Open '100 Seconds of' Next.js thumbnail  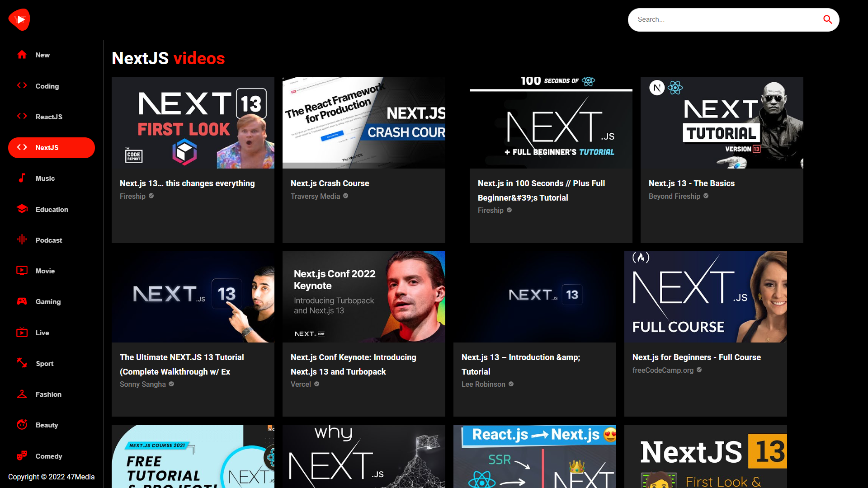551,123
